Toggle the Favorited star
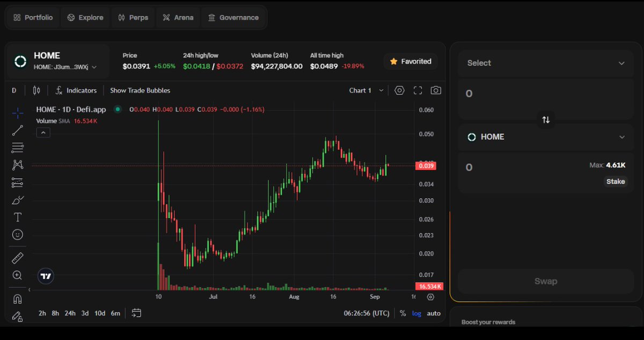 [x=411, y=61]
